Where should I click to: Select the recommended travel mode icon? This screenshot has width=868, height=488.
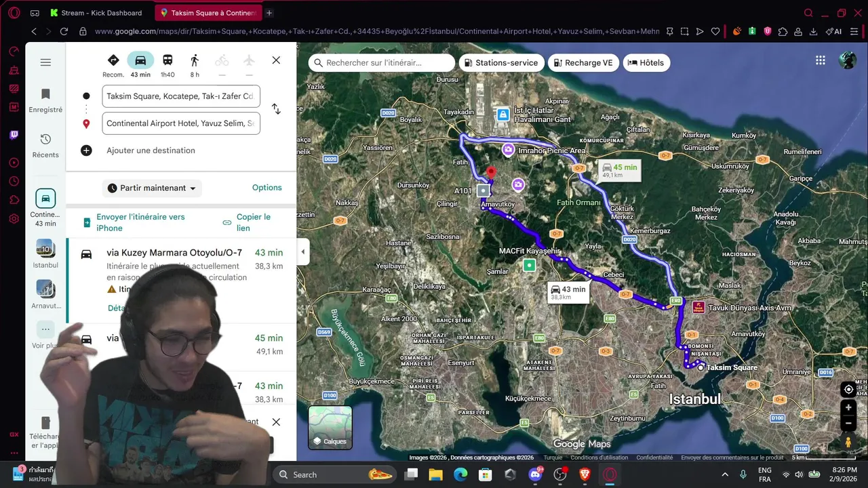[113, 60]
